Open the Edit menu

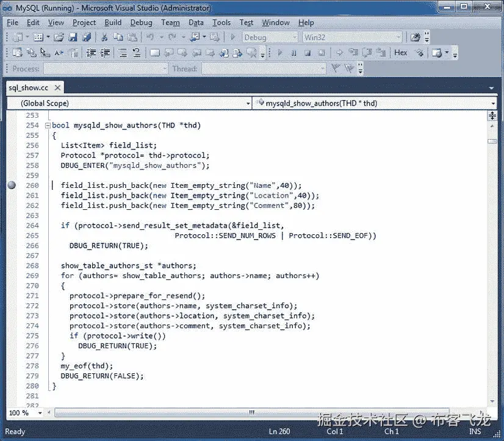point(33,23)
